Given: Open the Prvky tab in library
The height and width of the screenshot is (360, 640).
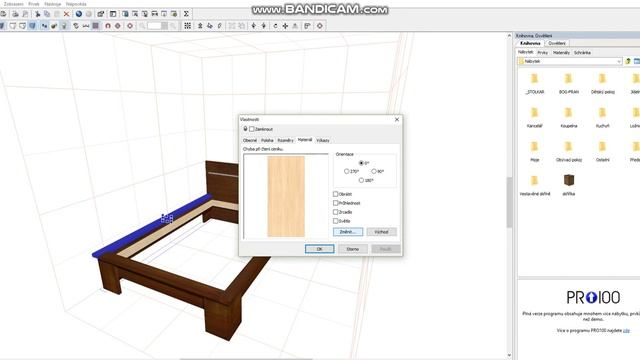Looking at the screenshot, I should click(542, 53).
